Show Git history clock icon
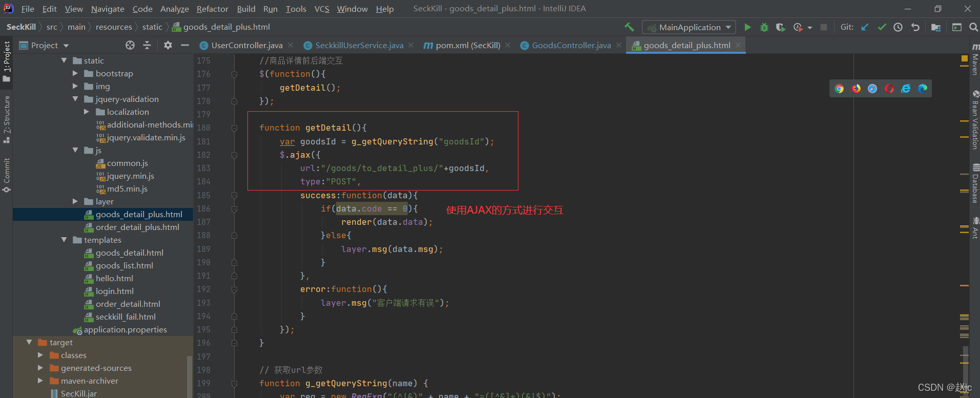Viewport: 980px width, 398px height. 898,27
